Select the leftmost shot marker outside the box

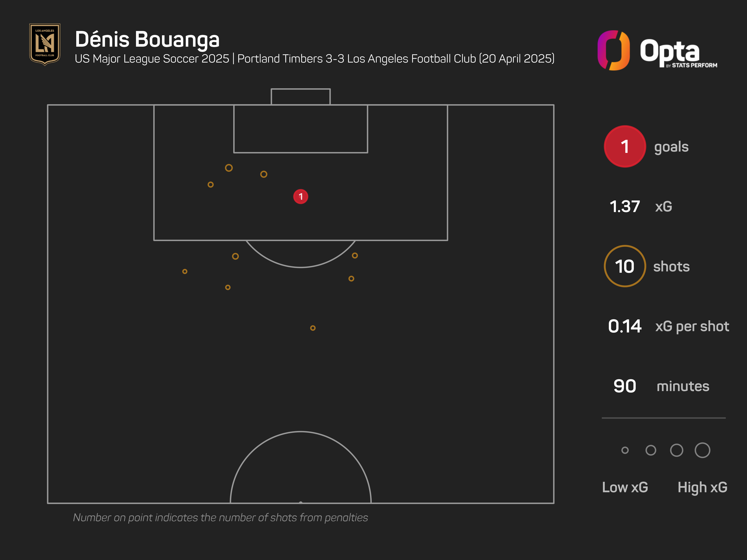point(185,271)
